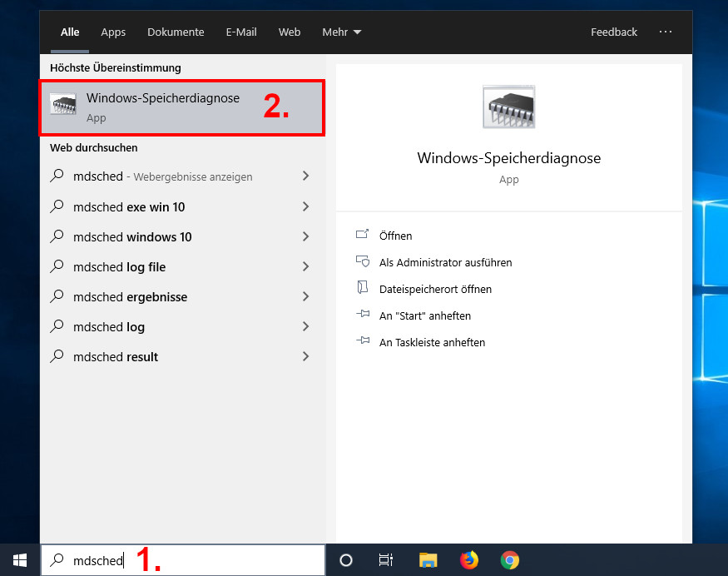This screenshot has height=576, width=728.
Task: Open Windows-Speicherdiagnose from top result
Action: click(x=163, y=107)
